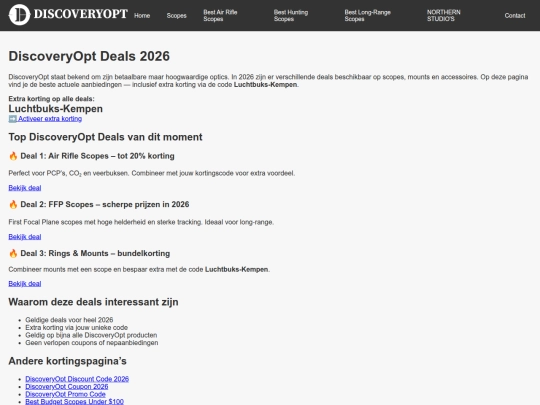Click the sentence starting Perfect voor PCP's

[152, 173]
